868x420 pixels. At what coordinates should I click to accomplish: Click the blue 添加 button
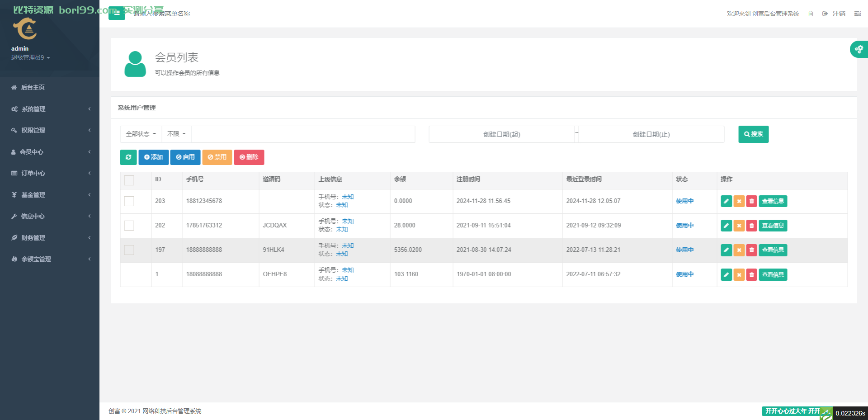[154, 157]
